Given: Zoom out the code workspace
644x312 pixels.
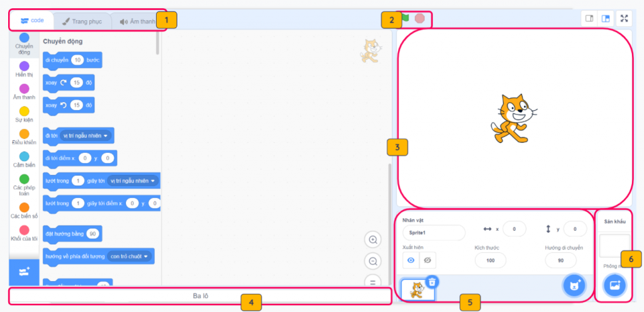Looking at the screenshot, I should pyautogui.click(x=373, y=261).
